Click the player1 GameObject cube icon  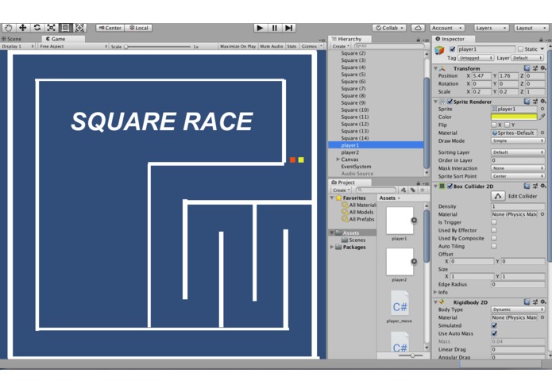click(x=439, y=50)
